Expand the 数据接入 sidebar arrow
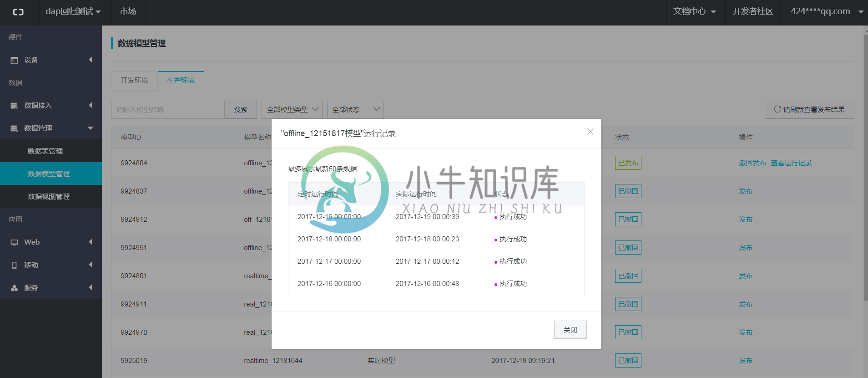 (x=91, y=105)
